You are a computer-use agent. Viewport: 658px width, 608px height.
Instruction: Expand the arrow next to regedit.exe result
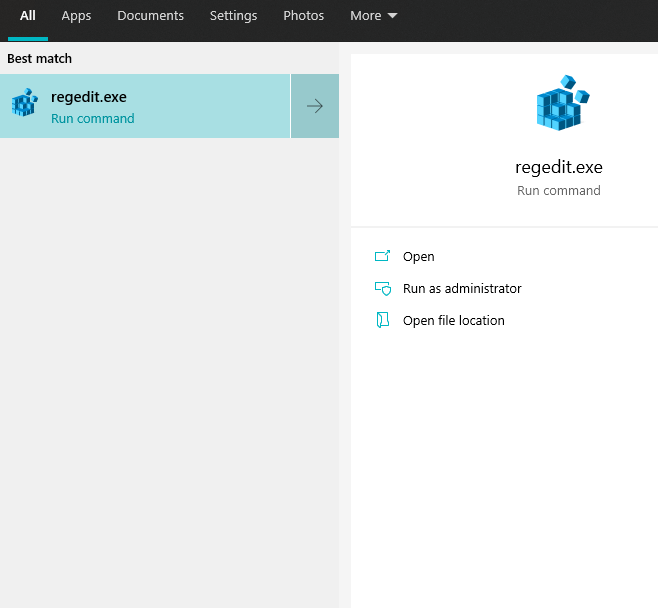(315, 106)
